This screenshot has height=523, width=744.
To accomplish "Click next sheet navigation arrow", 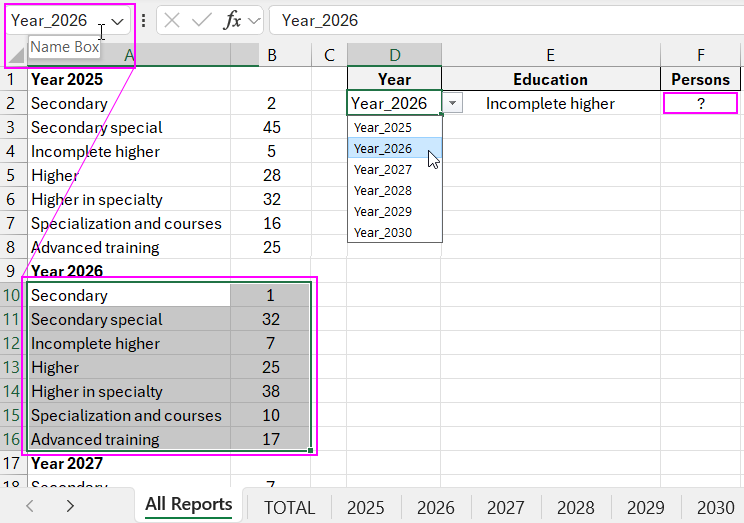I will pyautogui.click(x=70, y=506).
